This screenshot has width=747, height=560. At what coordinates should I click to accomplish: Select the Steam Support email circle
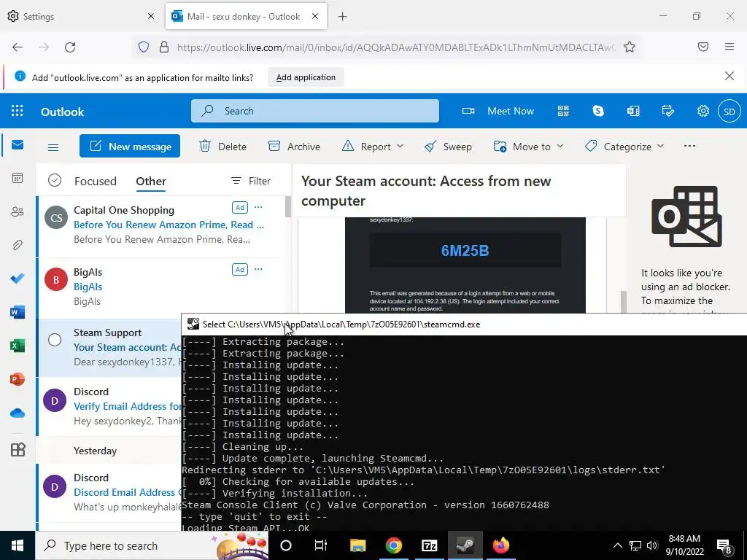[55, 340]
